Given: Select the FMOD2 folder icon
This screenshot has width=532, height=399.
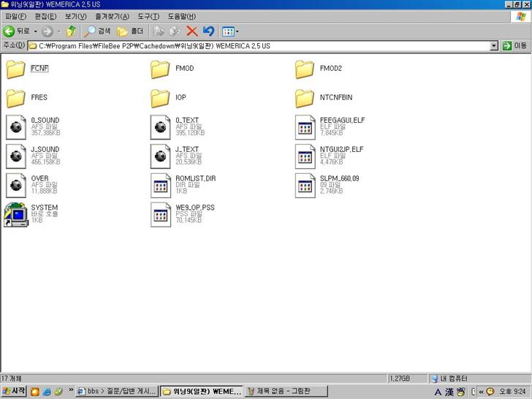Looking at the screenshot, I should coord(305,69).
